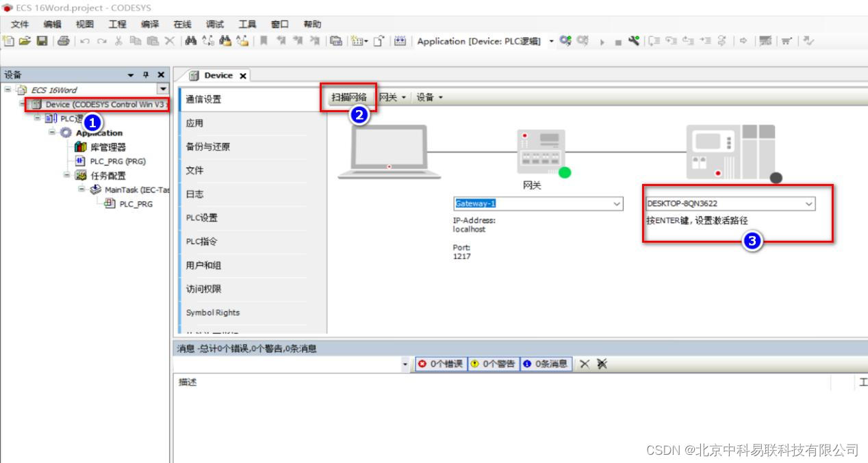This screenshot has width=868, height=463.
Task: Click the 扫描网络 button
Action: click(349, 97)
